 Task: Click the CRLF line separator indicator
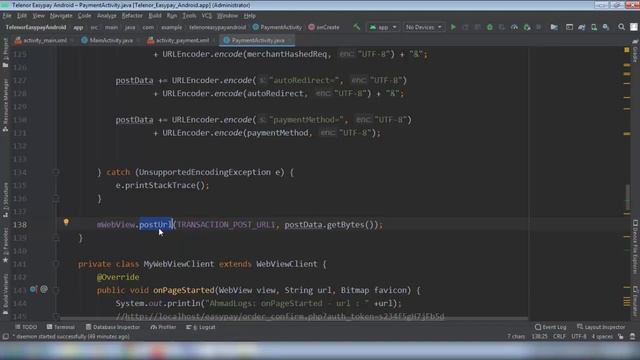559,337
